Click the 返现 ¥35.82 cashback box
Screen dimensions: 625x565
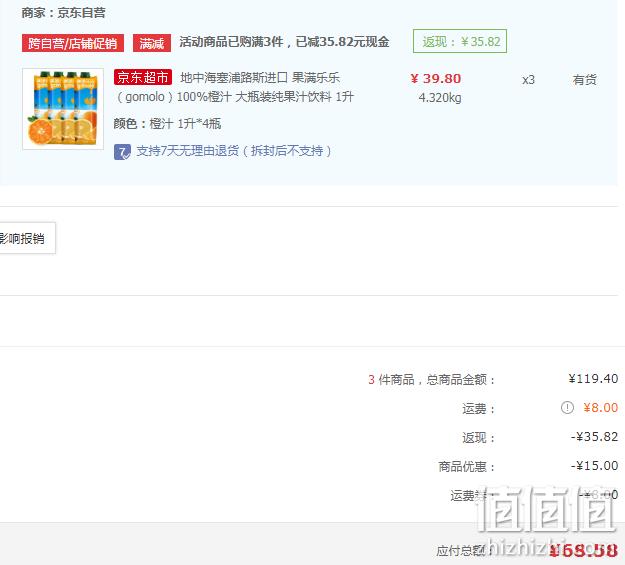(460, 41)
